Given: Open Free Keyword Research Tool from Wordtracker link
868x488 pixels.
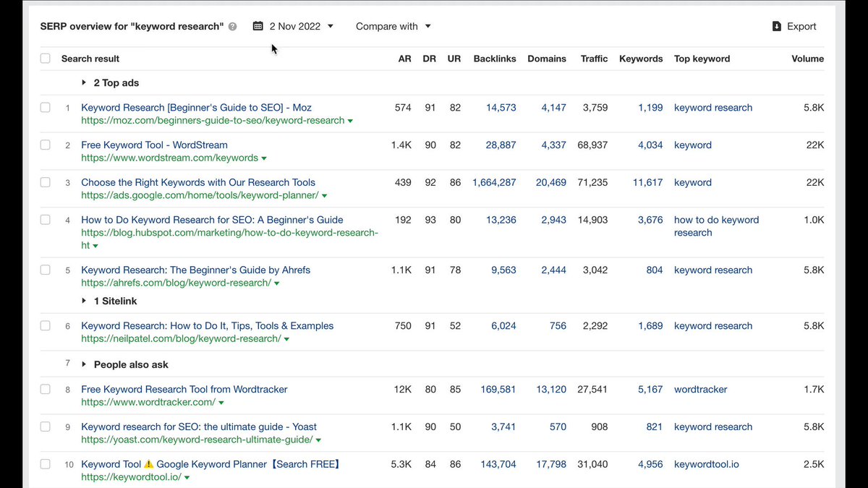Looking at the screenshot, I should (184, 390).
